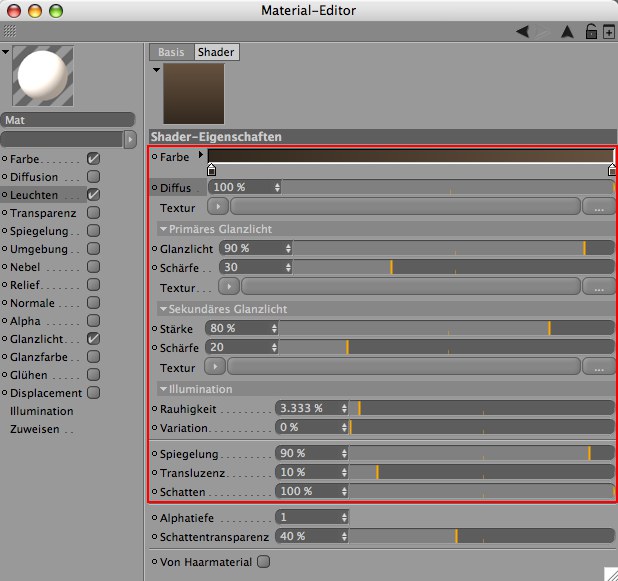Click the back arrow navigation icon
Viewport: 618px width, 581px height.
tap(523, 32)
